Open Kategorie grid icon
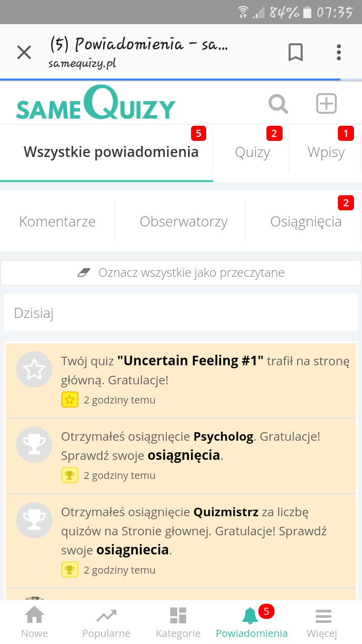362x644 pixels. [x=178, y=622]
